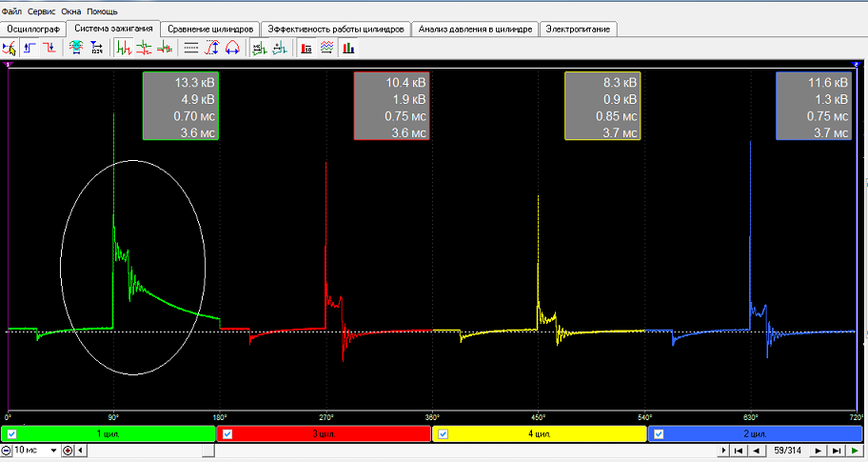Click the zoom out minus icon
Viewport: 868px width, 462px height.
coord(6,451)
